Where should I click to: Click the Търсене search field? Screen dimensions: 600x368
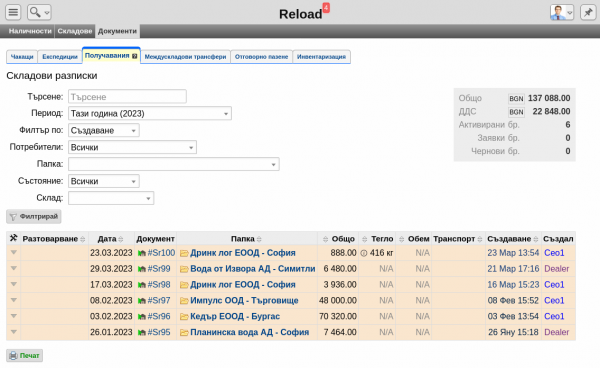point(127,96)
